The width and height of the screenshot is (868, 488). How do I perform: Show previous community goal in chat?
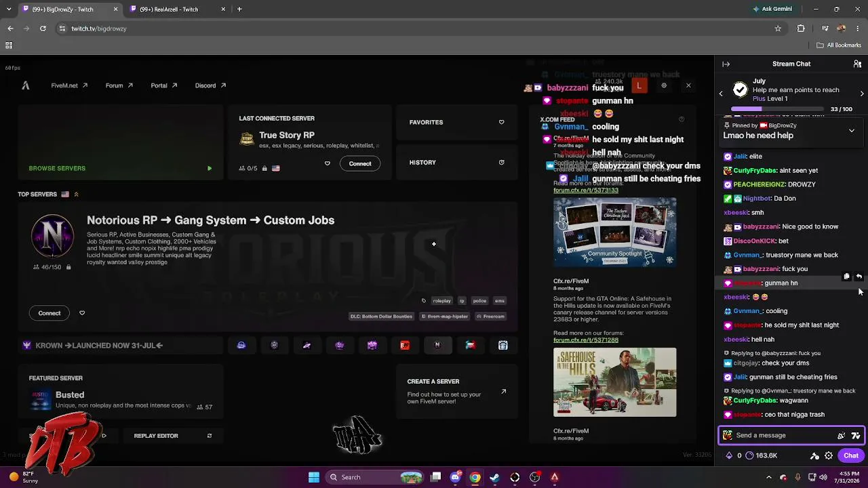(721, 94)
